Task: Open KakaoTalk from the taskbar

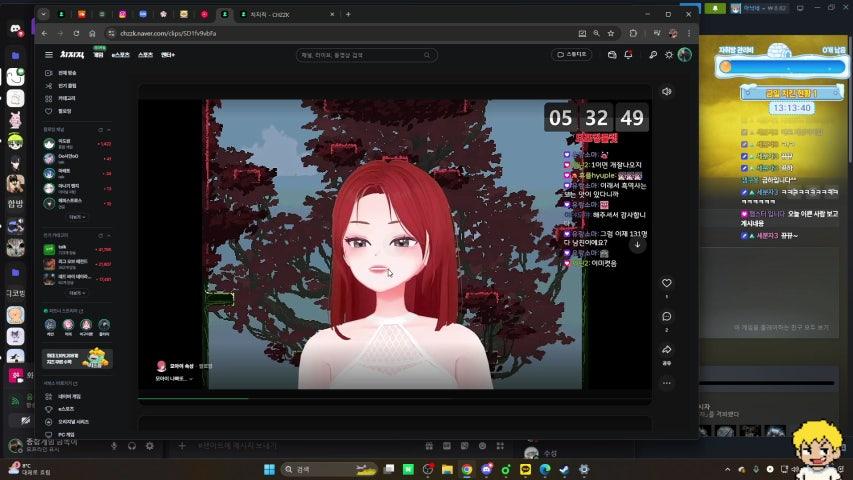Action: [526, 469]
